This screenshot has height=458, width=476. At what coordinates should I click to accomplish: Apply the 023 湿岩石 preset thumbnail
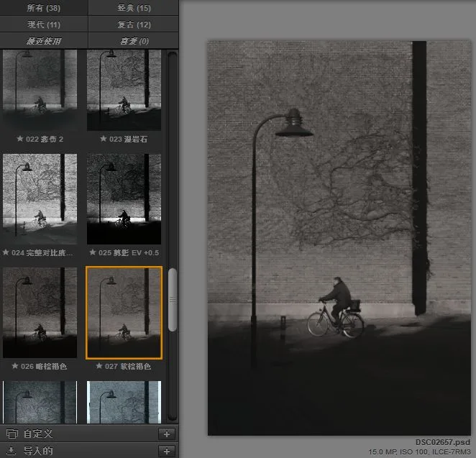pyautogui.click(x=124, y=90)
